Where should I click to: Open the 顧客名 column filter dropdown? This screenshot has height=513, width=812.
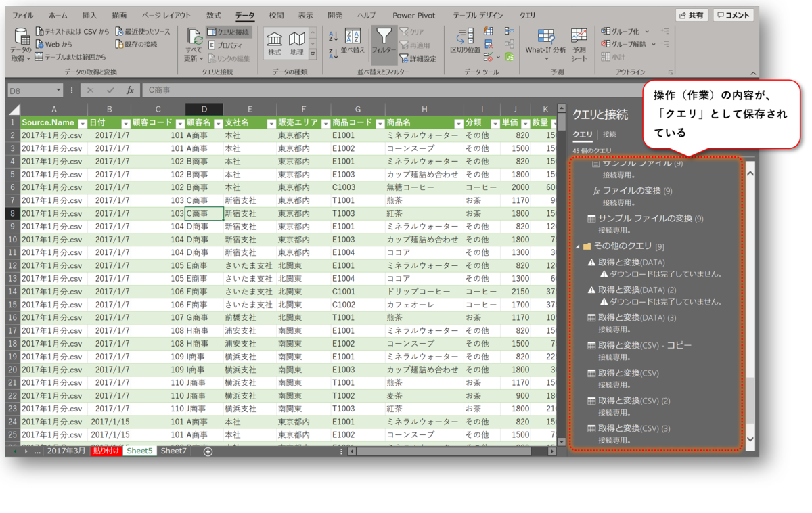[218, 124]
